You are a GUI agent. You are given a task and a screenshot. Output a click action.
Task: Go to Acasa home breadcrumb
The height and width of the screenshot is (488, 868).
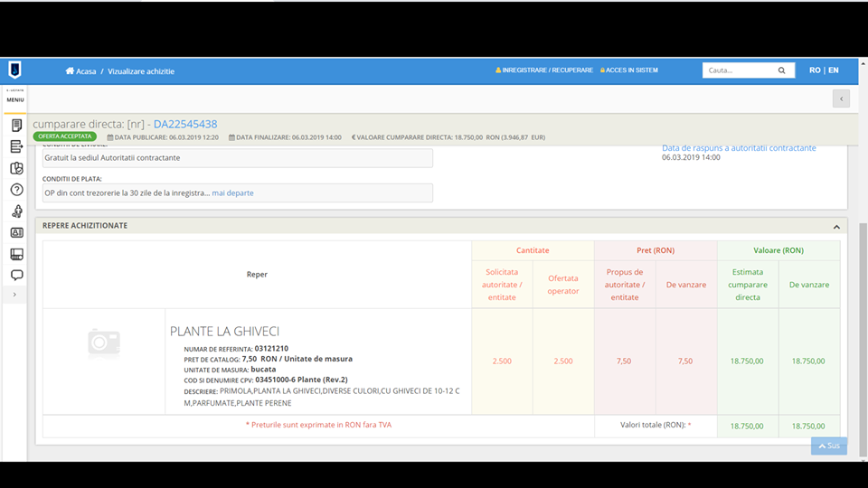[80, 70]
